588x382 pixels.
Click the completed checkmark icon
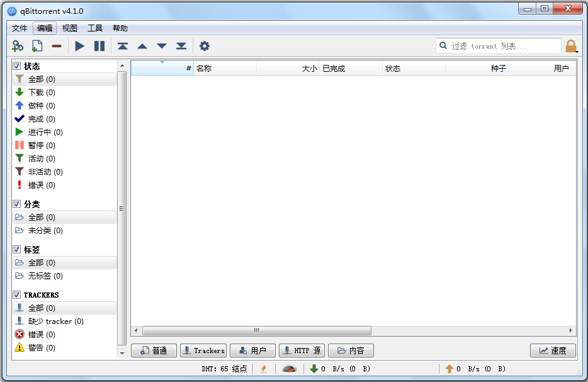point(20,119)
